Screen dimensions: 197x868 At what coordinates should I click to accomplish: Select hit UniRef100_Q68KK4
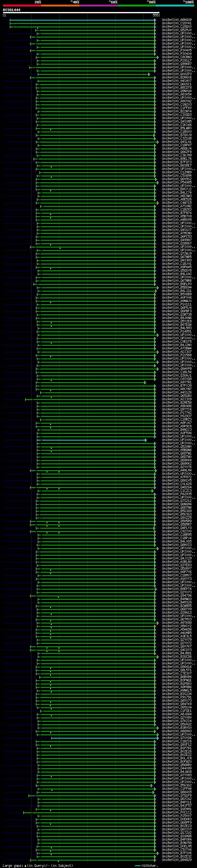tap(177, 460)
